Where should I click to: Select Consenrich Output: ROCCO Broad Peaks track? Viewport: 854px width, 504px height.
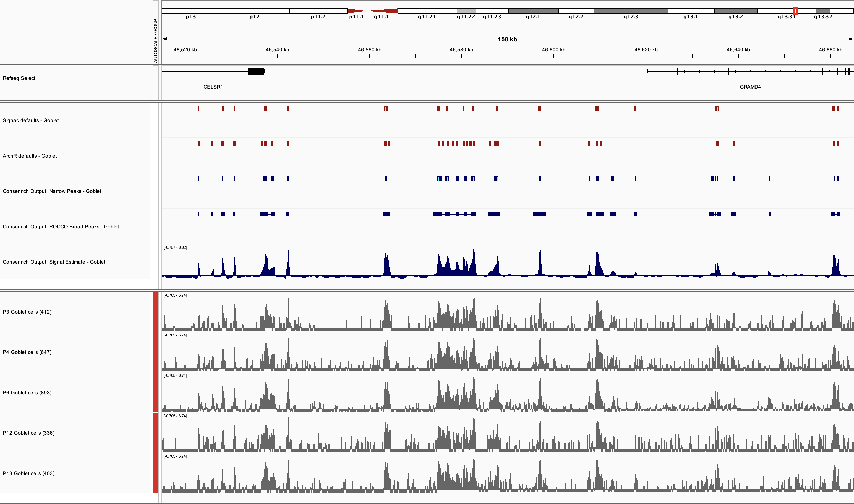[x=61, y=227]
